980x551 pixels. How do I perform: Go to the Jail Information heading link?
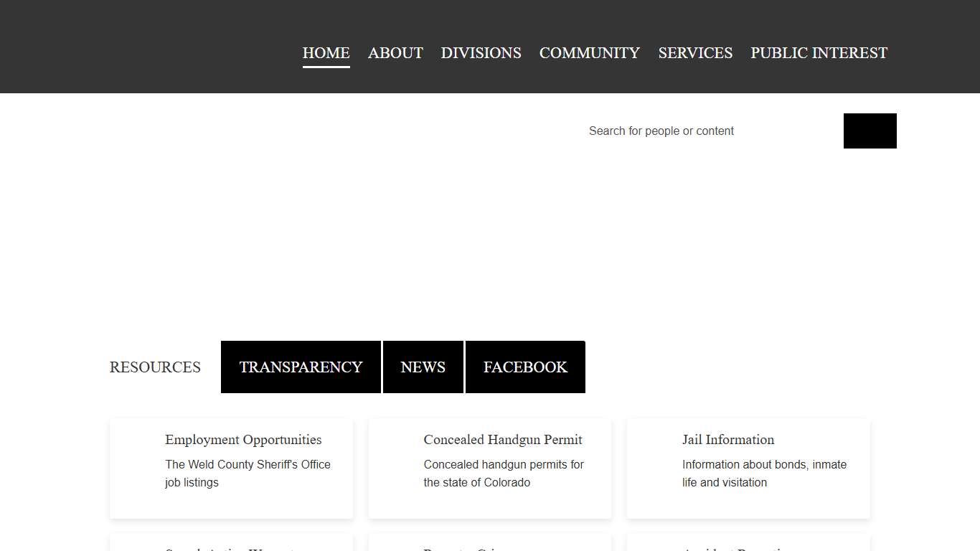727,440
